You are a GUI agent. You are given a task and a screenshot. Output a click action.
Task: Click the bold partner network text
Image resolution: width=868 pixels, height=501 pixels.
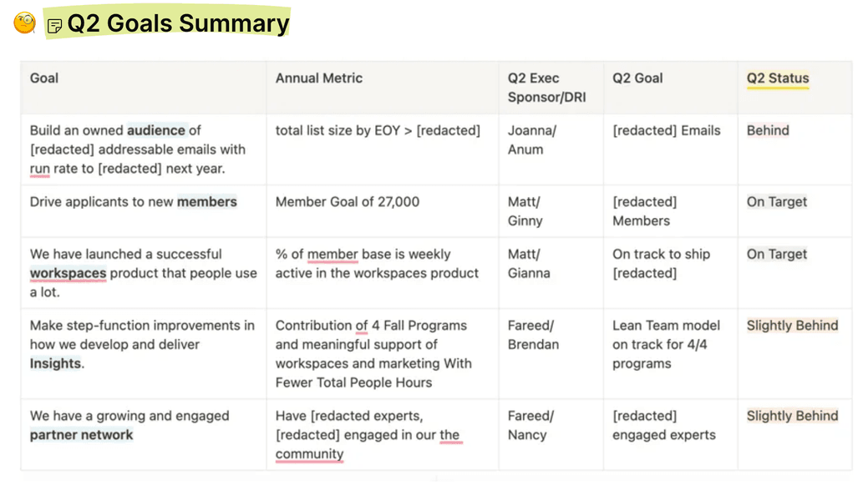82,435
